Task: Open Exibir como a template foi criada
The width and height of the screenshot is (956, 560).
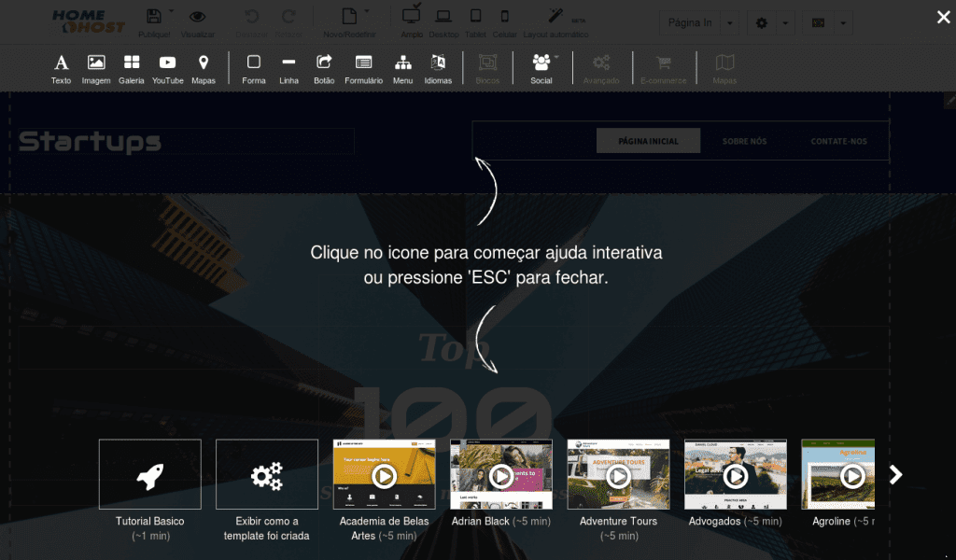Action: pos(267,474)
